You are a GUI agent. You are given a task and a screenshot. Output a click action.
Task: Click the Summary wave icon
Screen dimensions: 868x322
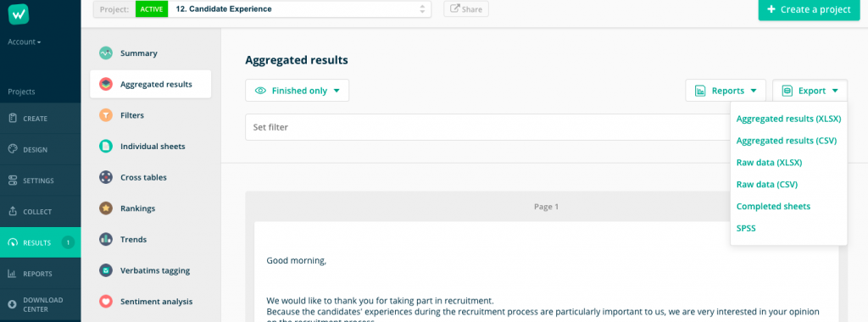point(106,53)
